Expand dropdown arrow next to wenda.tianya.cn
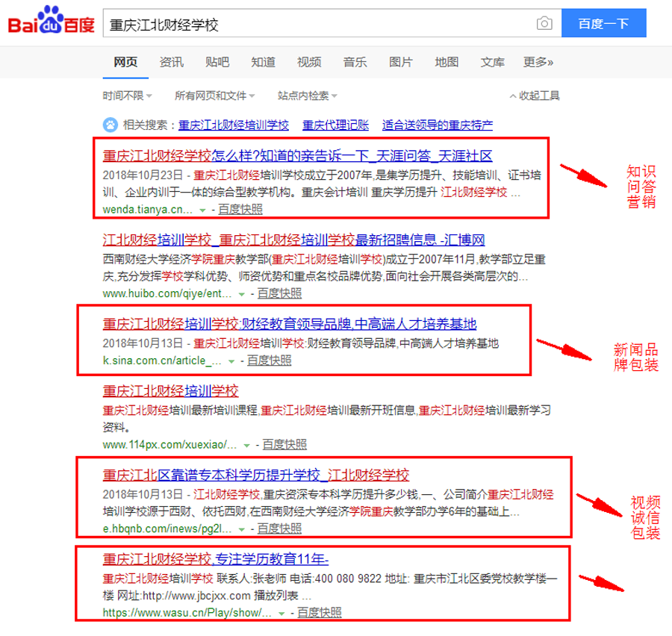The height and width of the screenshot is (636, 672). (x=202, y=210)
